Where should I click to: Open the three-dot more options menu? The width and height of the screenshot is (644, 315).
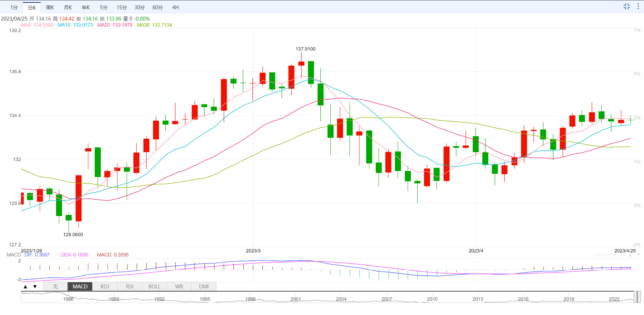point(638,6)
